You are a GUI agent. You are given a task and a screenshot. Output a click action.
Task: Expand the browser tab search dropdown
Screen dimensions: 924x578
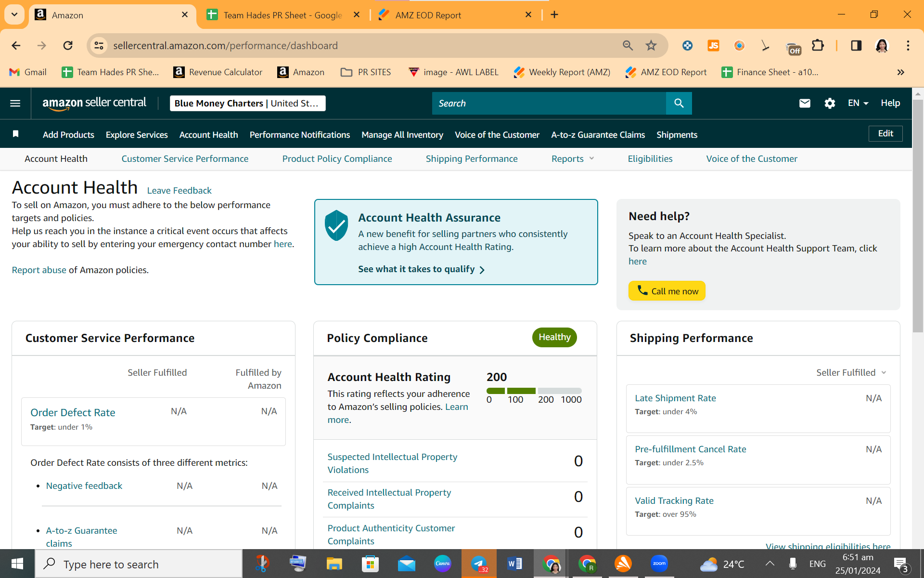tap(14, 15)
